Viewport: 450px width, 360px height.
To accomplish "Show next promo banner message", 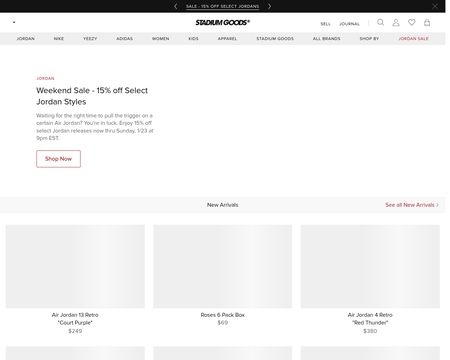I will (269, 6).
